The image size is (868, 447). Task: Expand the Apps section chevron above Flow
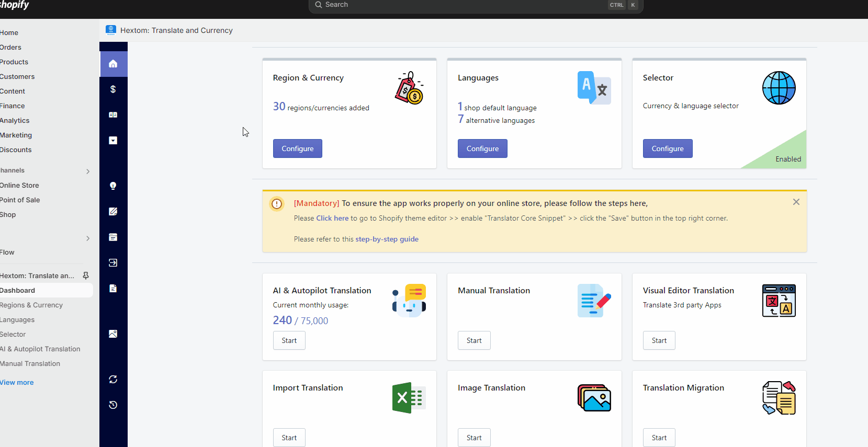click(x=88, y=238)
